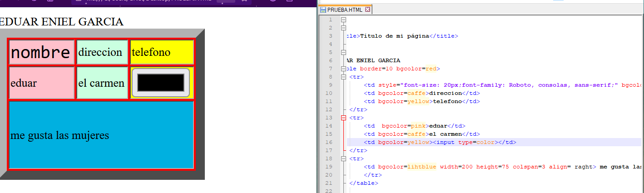Collapse the tr block at line 18

(x=343, y=159)
